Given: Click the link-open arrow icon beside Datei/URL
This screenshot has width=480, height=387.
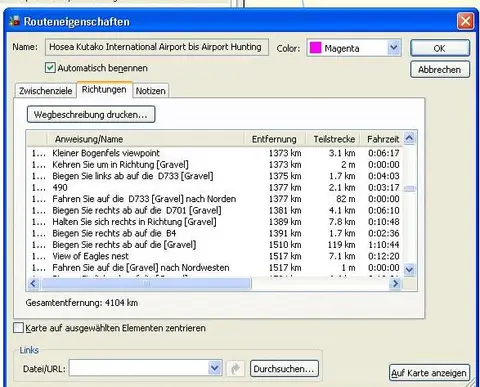Looking at the screenshot, I should pyautogui.click(x=236, y=368).
